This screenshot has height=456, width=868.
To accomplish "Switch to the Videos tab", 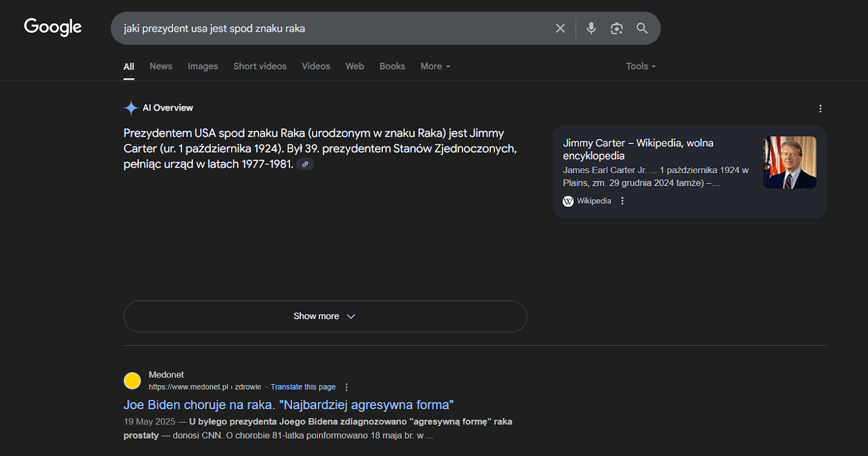I will [x=316, y=66].
